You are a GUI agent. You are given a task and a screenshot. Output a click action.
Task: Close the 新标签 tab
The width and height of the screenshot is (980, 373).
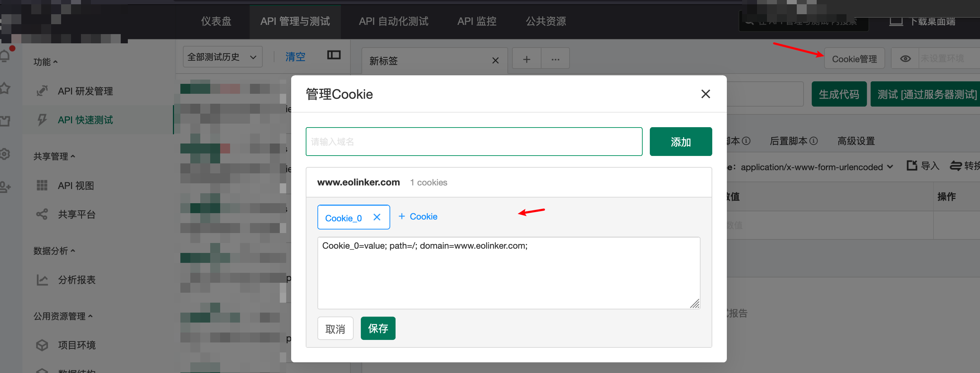[x=495, y=60]
